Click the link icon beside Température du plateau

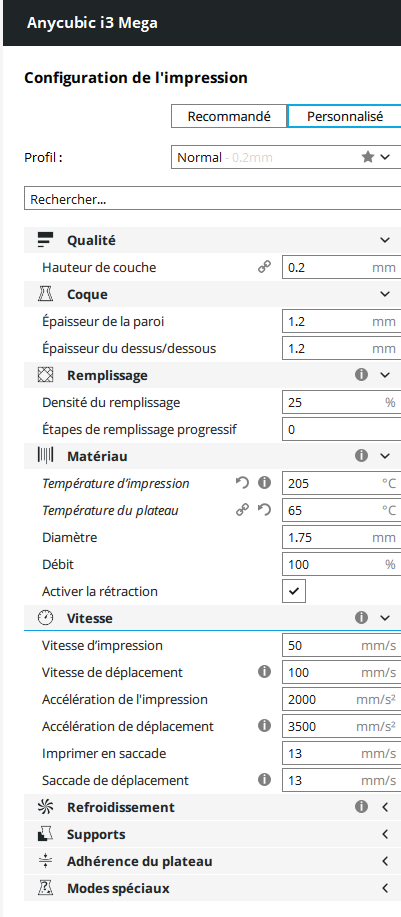(x=242, y=511)
